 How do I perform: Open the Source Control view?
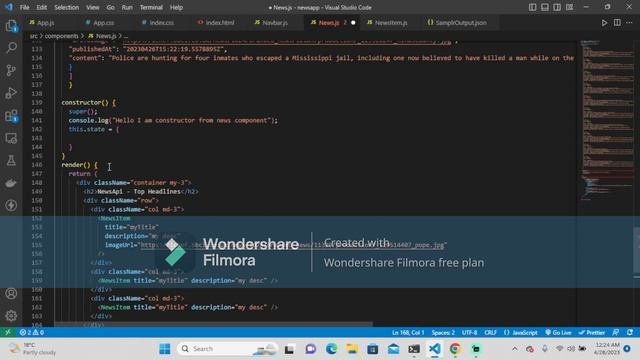(x=11, y=70)
